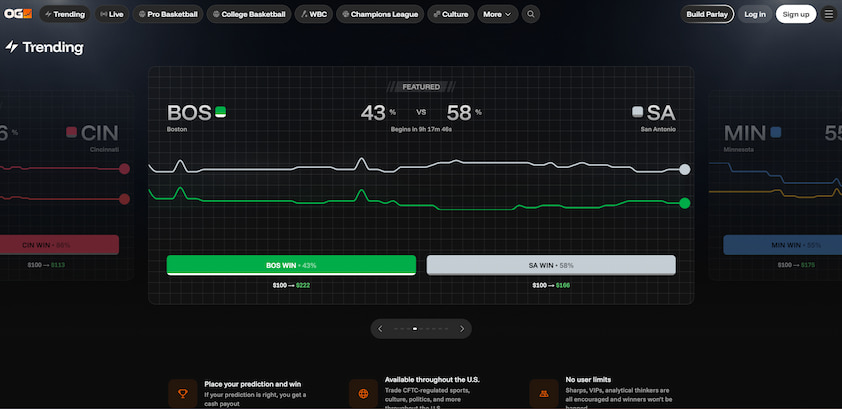Click the SA WIN 58% button
The height and width of the screenshot is (409, 842).
tap(551, 265)
